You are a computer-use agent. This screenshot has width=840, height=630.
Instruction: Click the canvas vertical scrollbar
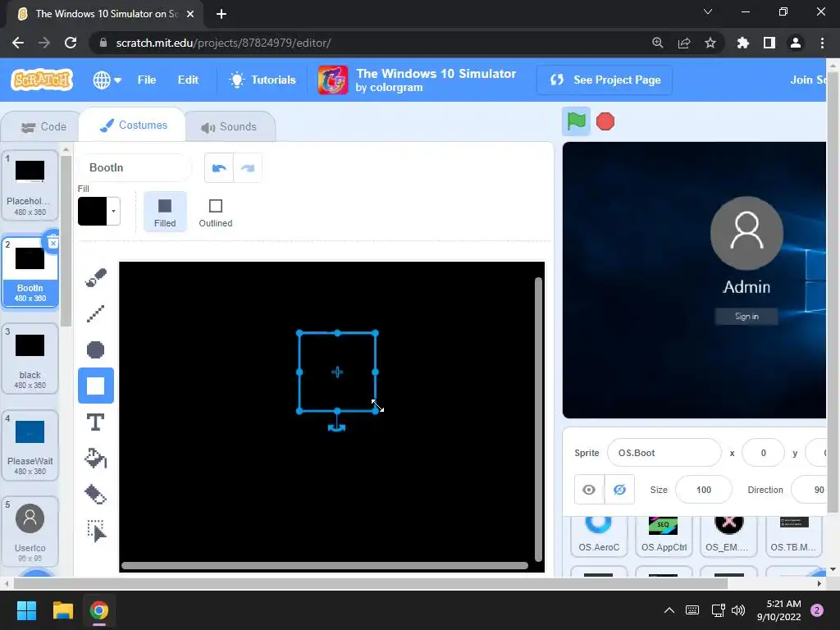(x=538, y=419)
